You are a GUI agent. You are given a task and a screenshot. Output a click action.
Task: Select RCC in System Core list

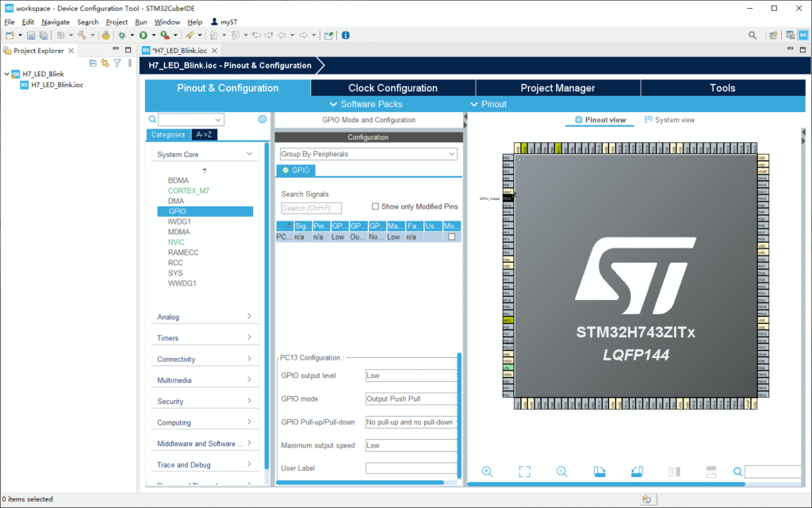tap(175, 263)
